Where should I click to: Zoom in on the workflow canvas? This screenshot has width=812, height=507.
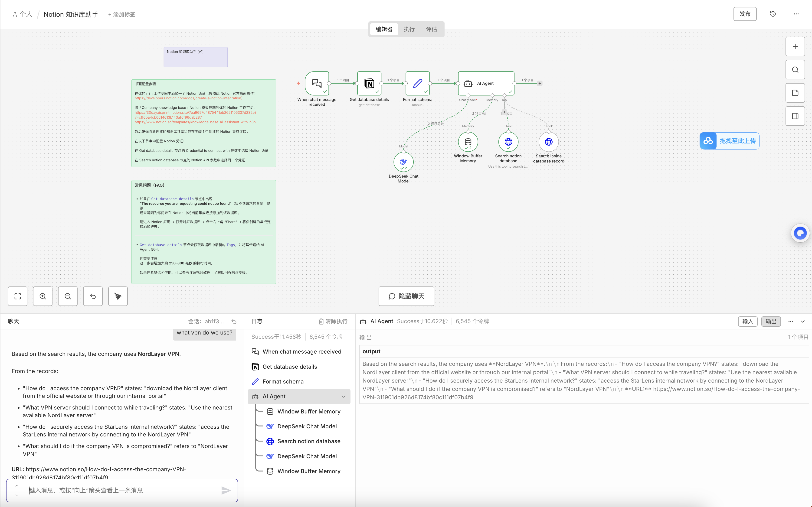(x=43, y=296)
